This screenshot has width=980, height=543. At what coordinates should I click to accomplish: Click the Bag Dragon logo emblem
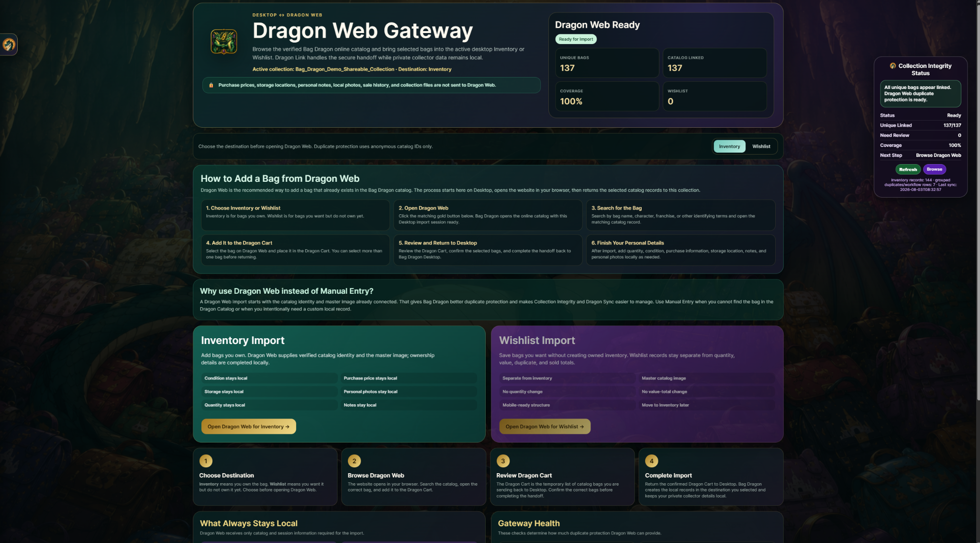pyautogui.click(x=224, y=42)
